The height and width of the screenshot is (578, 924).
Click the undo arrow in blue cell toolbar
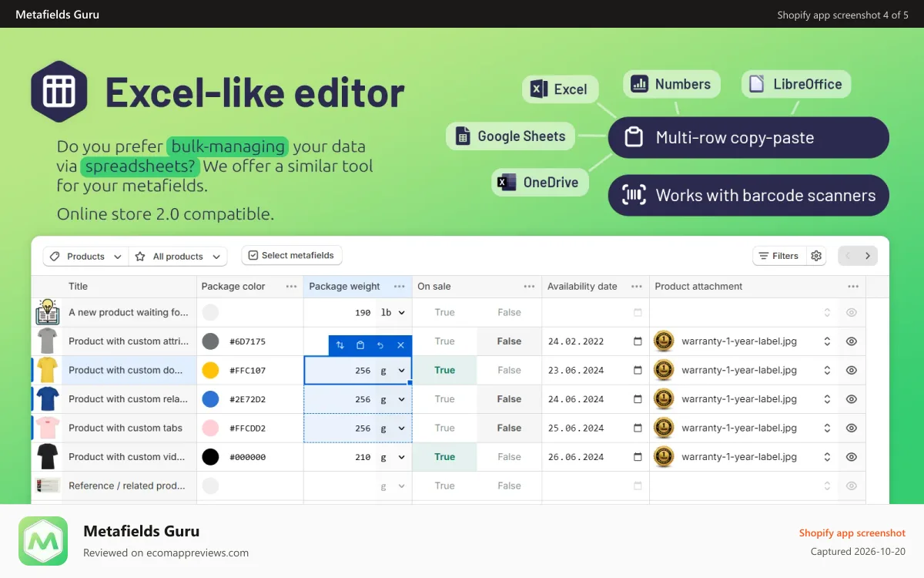coord(380,345)
